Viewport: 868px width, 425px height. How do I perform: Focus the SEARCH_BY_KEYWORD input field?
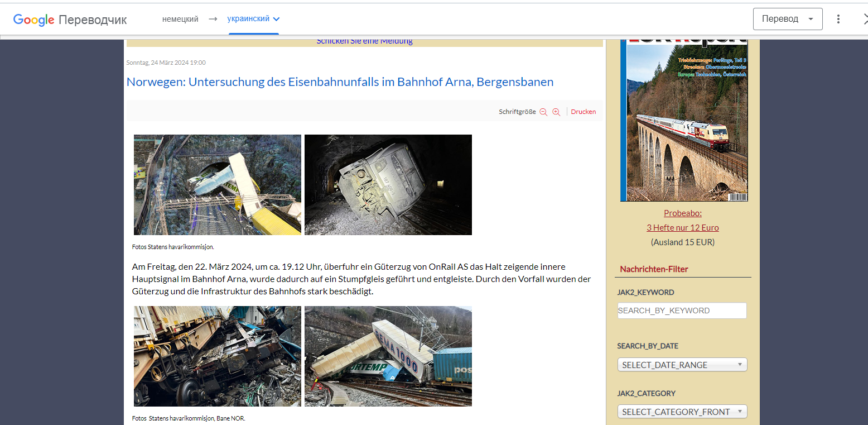point(682,311)
